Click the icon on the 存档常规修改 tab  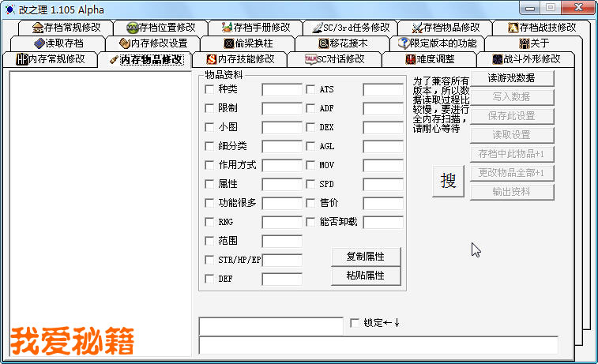coord(37,28)
